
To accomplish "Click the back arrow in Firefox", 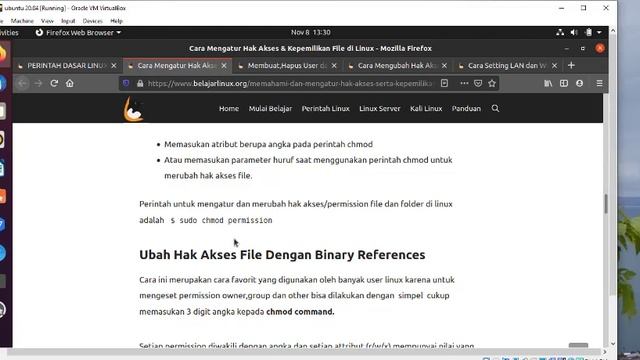I will pos(23,83).
